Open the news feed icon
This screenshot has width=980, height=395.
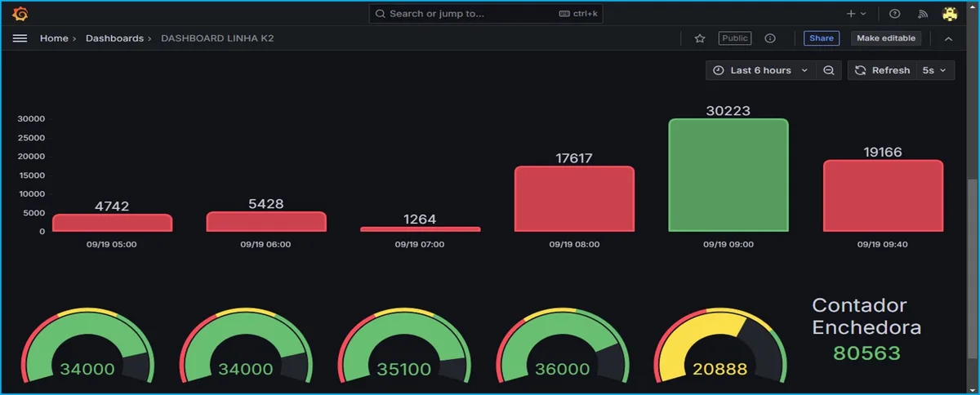tap(923, 14)
